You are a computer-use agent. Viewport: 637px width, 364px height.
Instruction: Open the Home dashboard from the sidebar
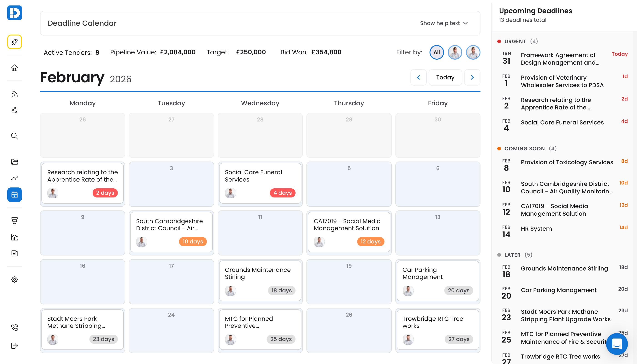coord(14,68)
